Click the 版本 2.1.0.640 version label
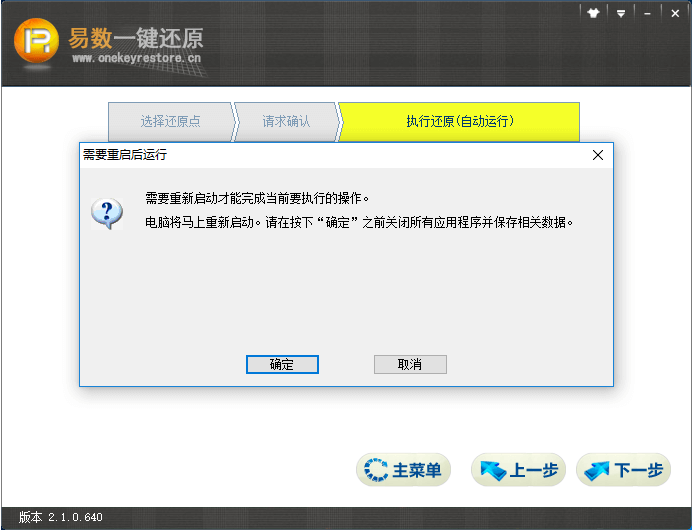This screenshot has height=530, width=692. coord(61,518)
